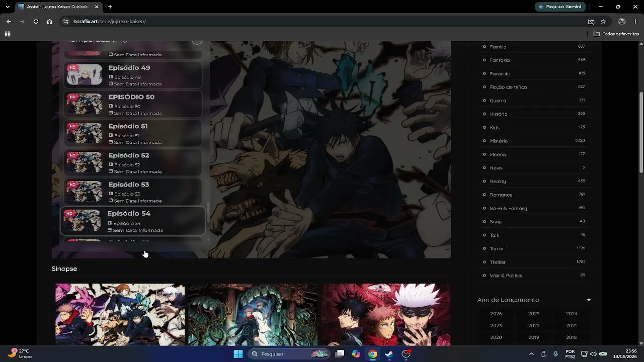Filter by the Fantasia genre
Image resolution: width=644 pixels, height=362 pixels.
coord(500,60)
